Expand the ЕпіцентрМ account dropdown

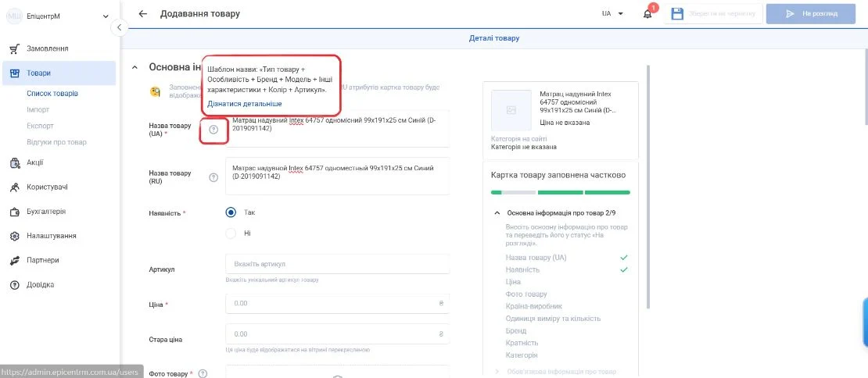(106, 16)
